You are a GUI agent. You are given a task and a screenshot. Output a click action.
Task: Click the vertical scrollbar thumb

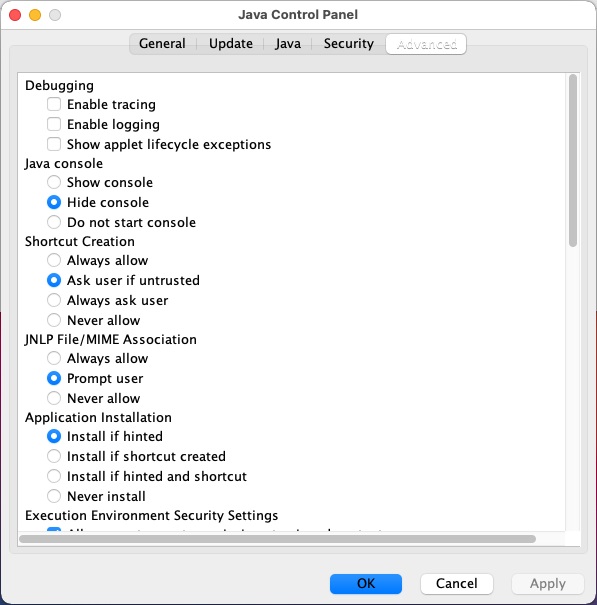(x=573, y=160)
